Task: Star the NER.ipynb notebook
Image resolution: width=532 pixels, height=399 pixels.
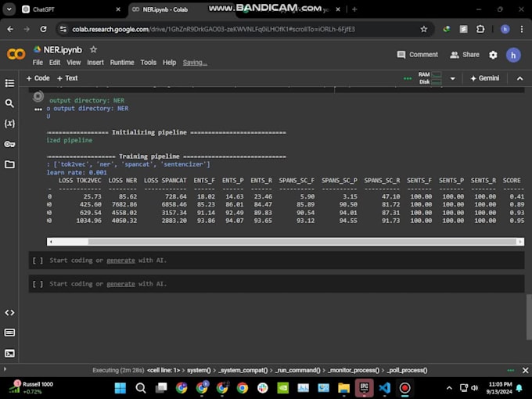Action: pos(93,49)
